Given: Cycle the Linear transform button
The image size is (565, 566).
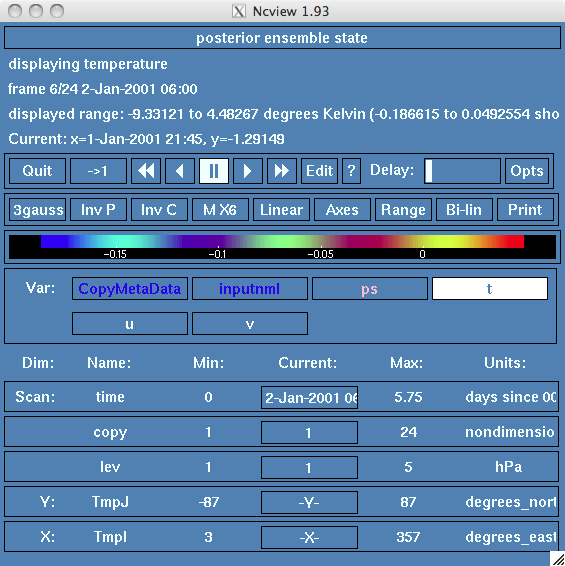Looking at the screenshot, I should point(281,209).
